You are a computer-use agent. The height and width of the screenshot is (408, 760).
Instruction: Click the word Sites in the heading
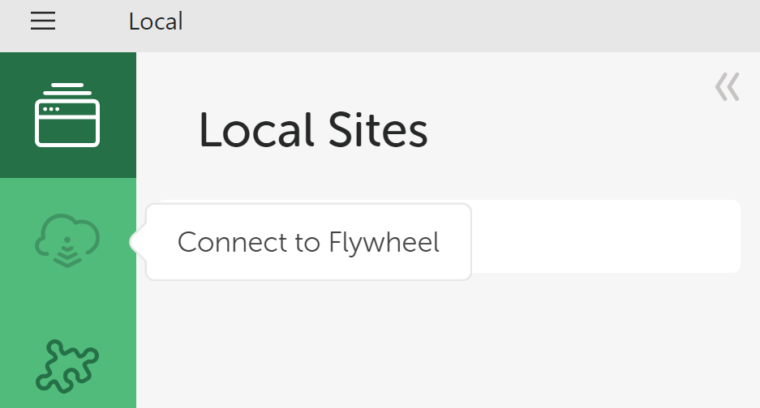click(378, 130)
